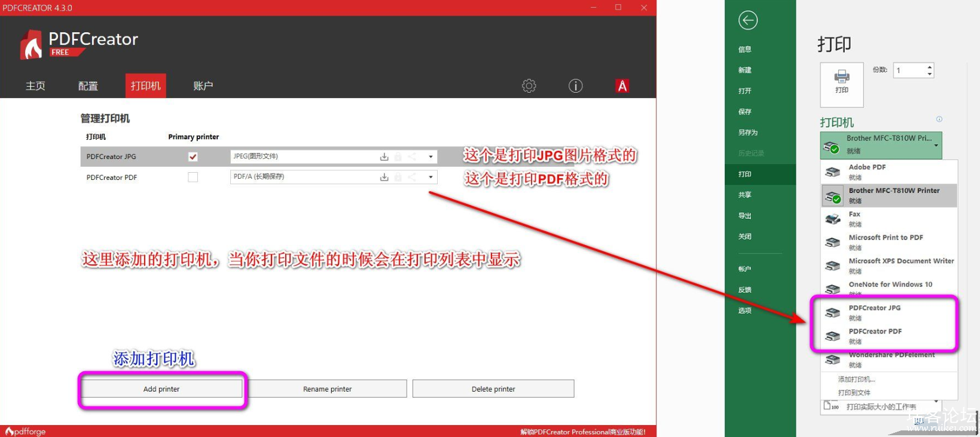Click the share icon in PDF/A profile row

[412, 177]
